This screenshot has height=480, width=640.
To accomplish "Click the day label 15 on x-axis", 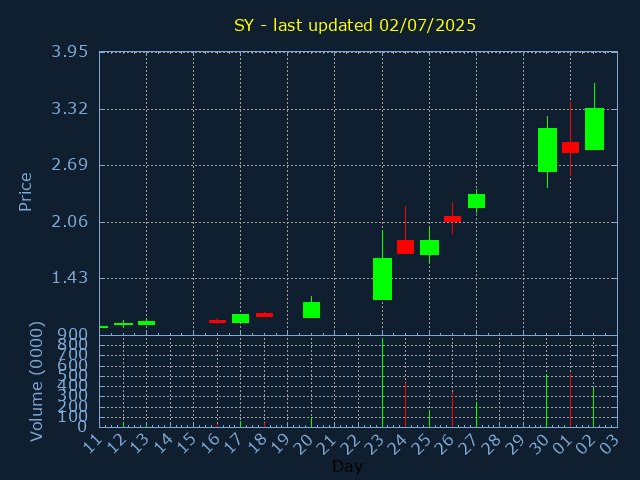I will pyautogui.click(x=187, y=444).
